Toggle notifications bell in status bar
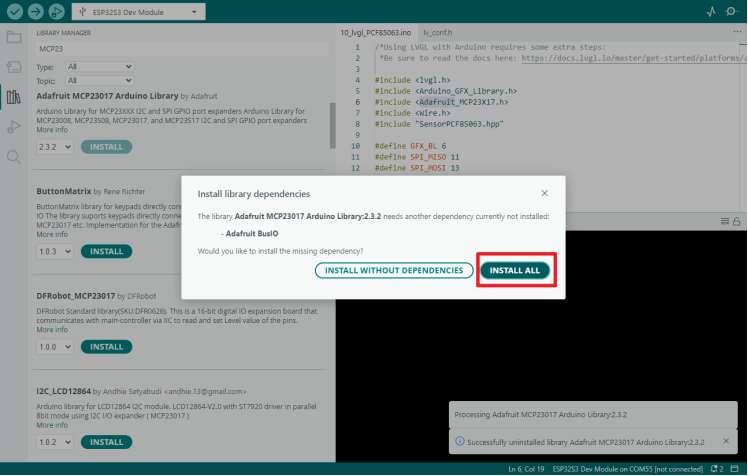 click(x=716, y=468)
